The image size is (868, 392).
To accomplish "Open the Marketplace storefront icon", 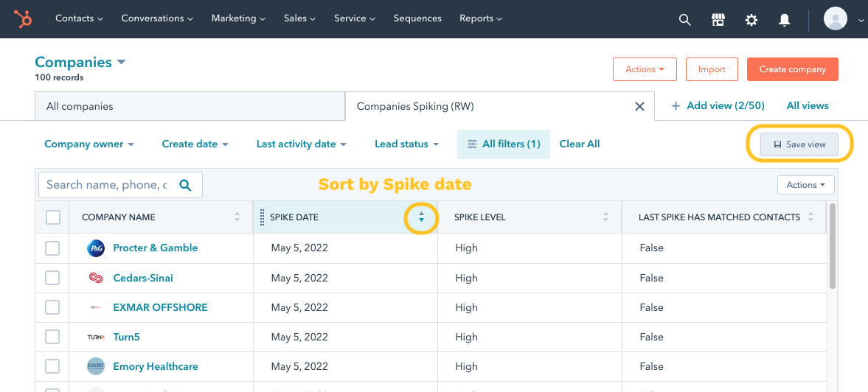I will click(x=718, y=20).
